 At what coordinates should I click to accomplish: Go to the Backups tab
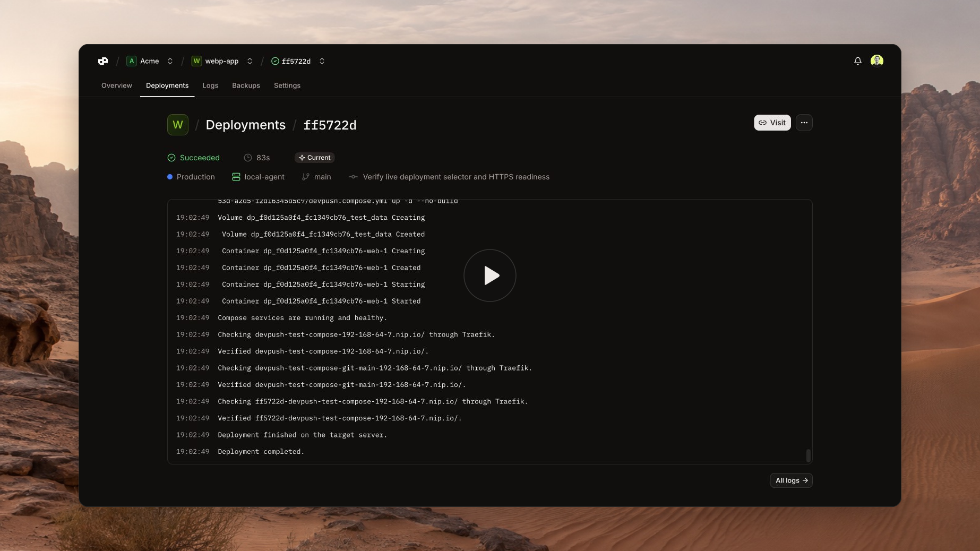[x=246, y=85]
